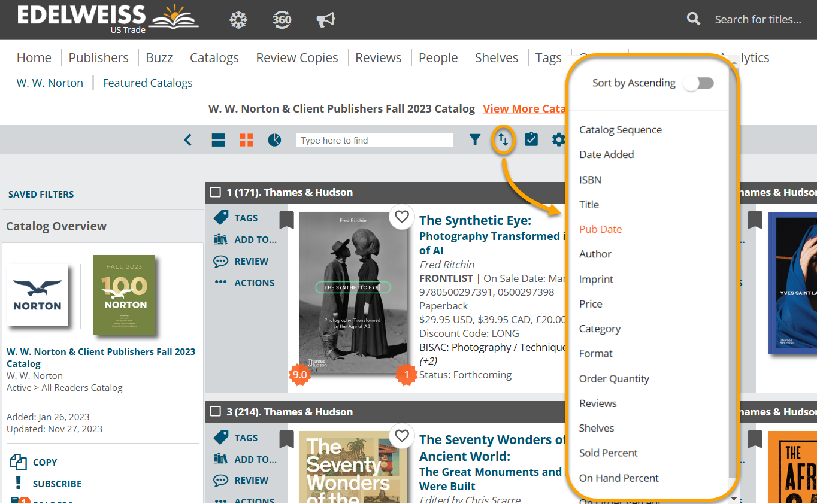
Task: Favorite The Synthetic Eye with heart icon
Action: pos(402,217)
